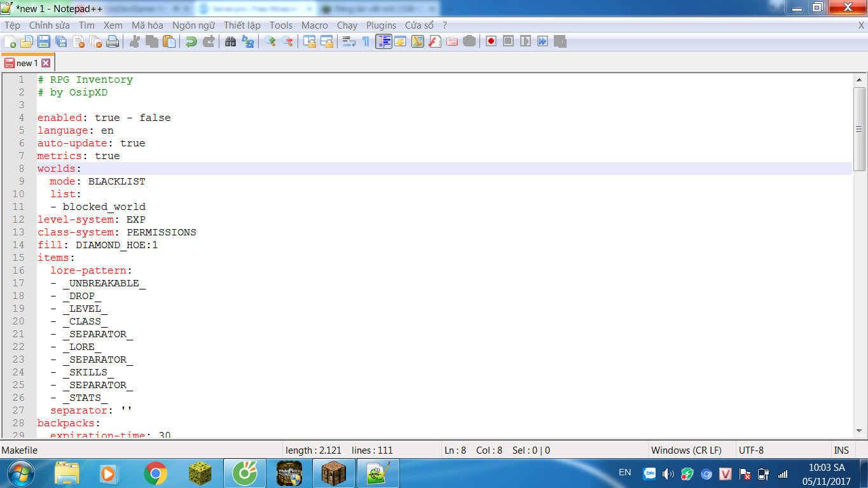Open the Chạy menu
868x488 pixels.
[x=347, y=25]
